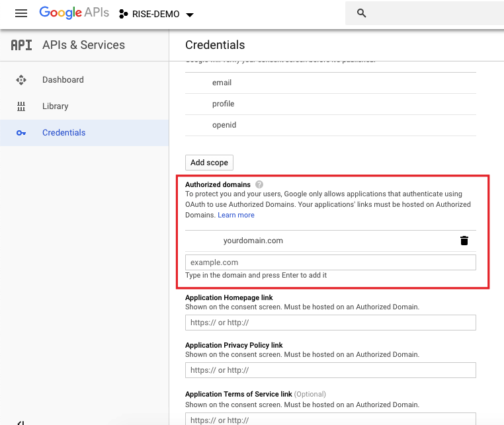
Task: Click the Add scope button
Action: [209, 163]
